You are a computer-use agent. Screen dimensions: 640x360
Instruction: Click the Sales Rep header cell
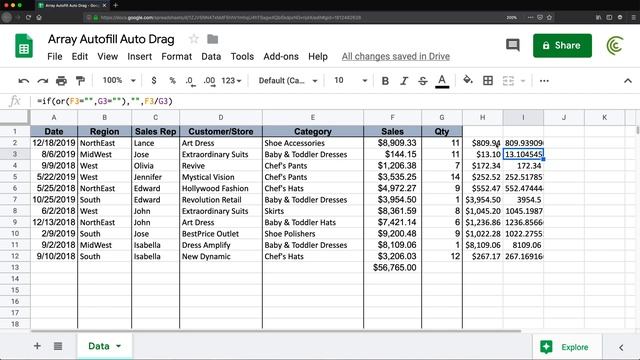pos(156,131)
